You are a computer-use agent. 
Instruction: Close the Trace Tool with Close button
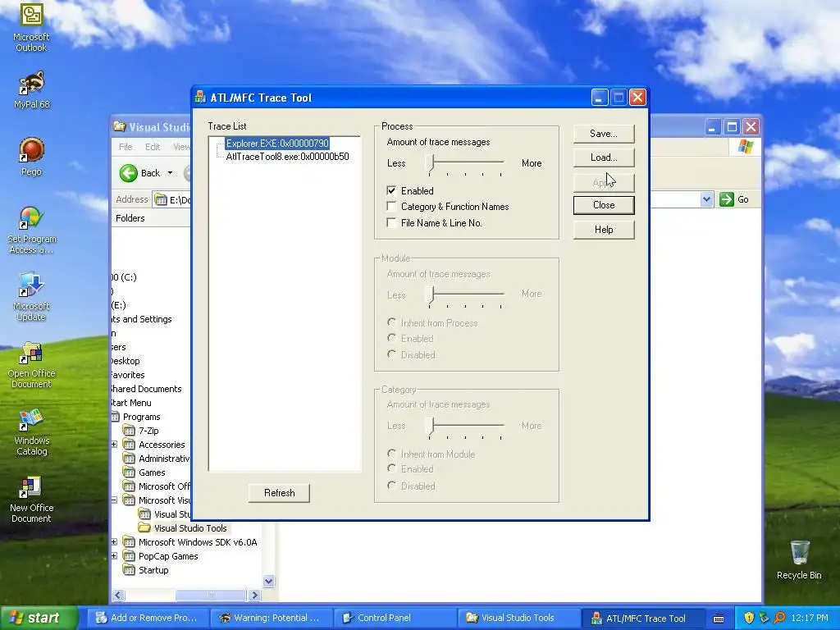point(604,205)
